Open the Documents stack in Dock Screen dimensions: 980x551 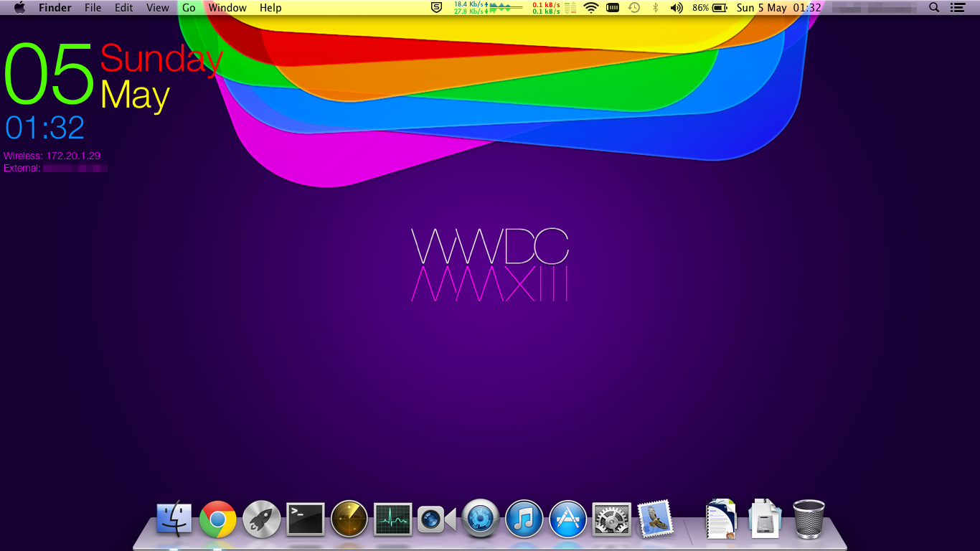[721, 518]
